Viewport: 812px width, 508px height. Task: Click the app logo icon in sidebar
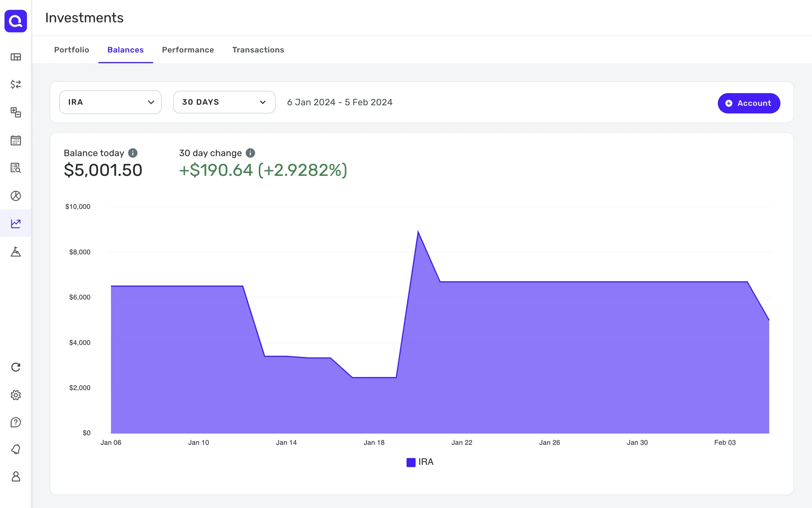(16, 21)
